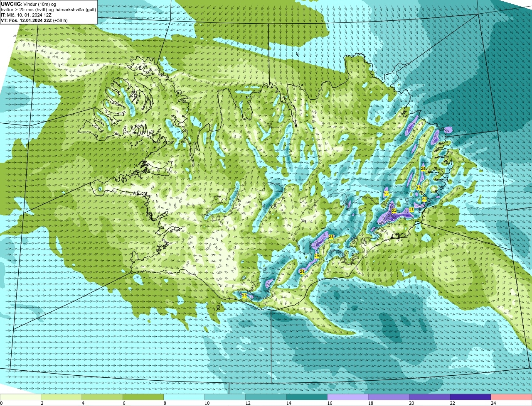Viewport: 532px width, 406px height.
Task: Click the 16–18 m/s lavender legend swatch
Action: (348, 397)
